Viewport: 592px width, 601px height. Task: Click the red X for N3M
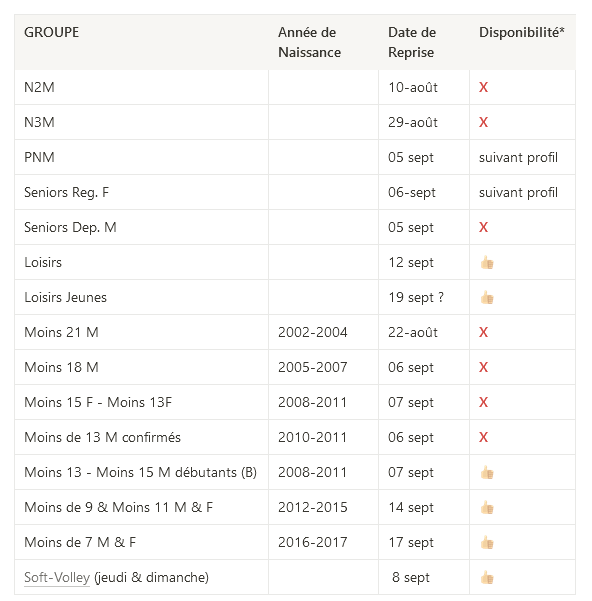tap(483, 122)
